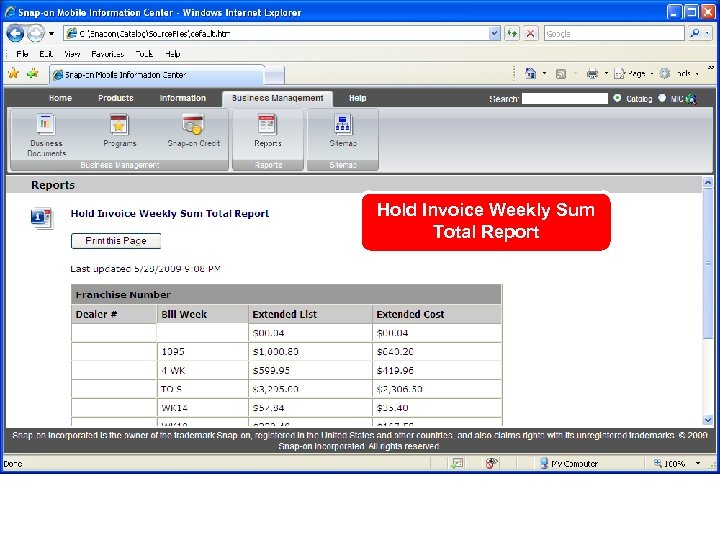Click the vertical scrollbar thumb
This screenshot has width=720, height=540.
point(708,263)
